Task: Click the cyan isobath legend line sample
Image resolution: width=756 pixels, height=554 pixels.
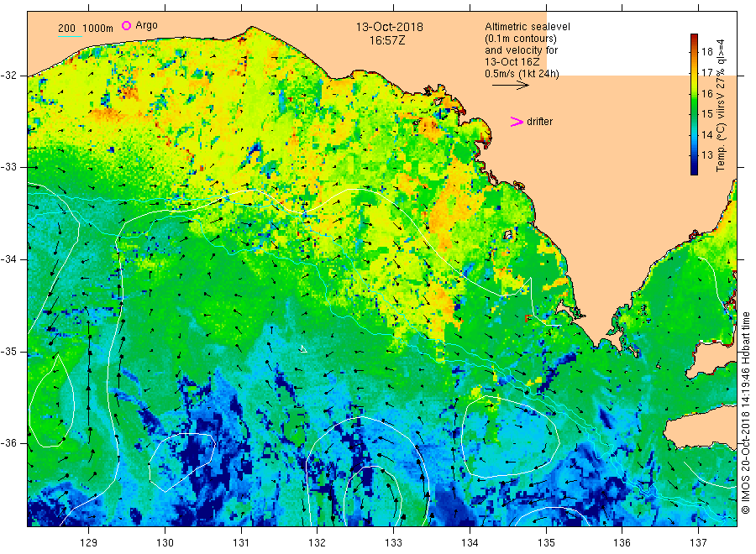Action: 70,36
